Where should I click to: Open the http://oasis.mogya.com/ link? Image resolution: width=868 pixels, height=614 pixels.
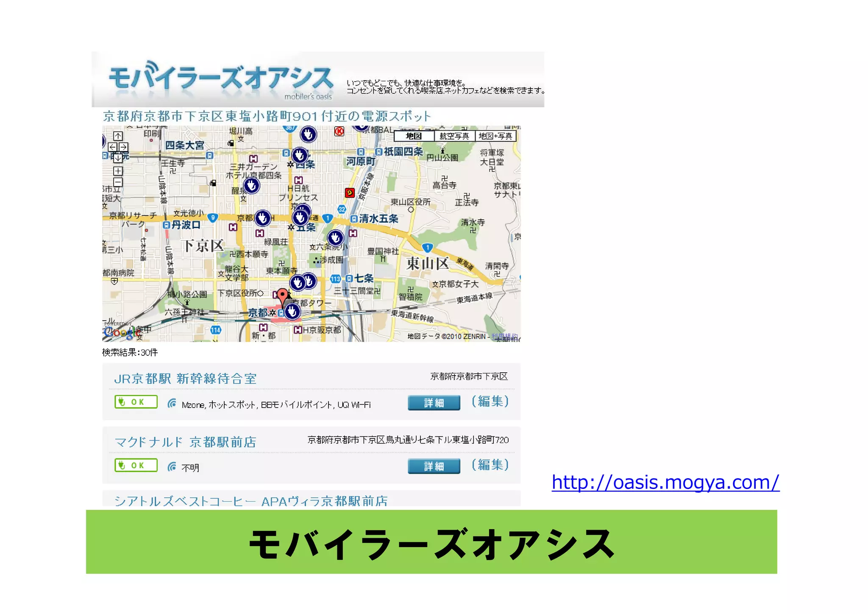pos(665,483)
